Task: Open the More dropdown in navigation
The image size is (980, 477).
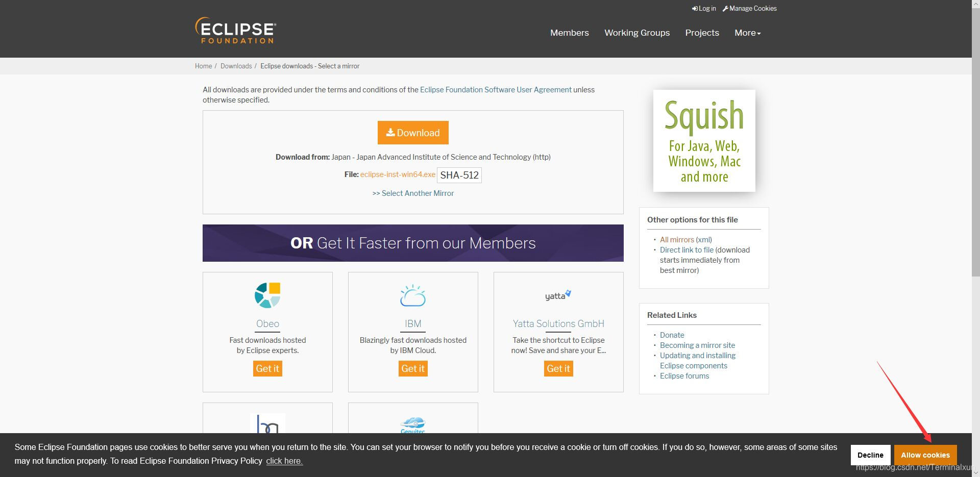Action: [x=748, y=33]
